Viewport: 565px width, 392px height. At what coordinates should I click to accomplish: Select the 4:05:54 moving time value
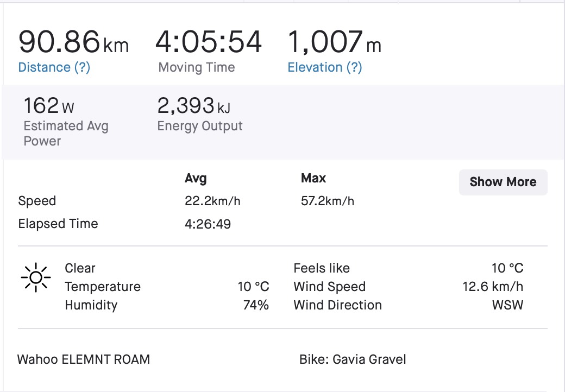(x=209, y=42)
